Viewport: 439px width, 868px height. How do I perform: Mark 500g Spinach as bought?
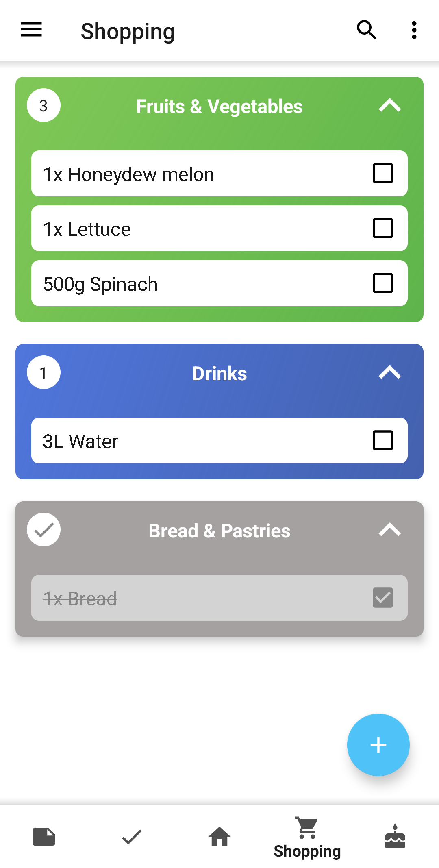click(382, 283)
